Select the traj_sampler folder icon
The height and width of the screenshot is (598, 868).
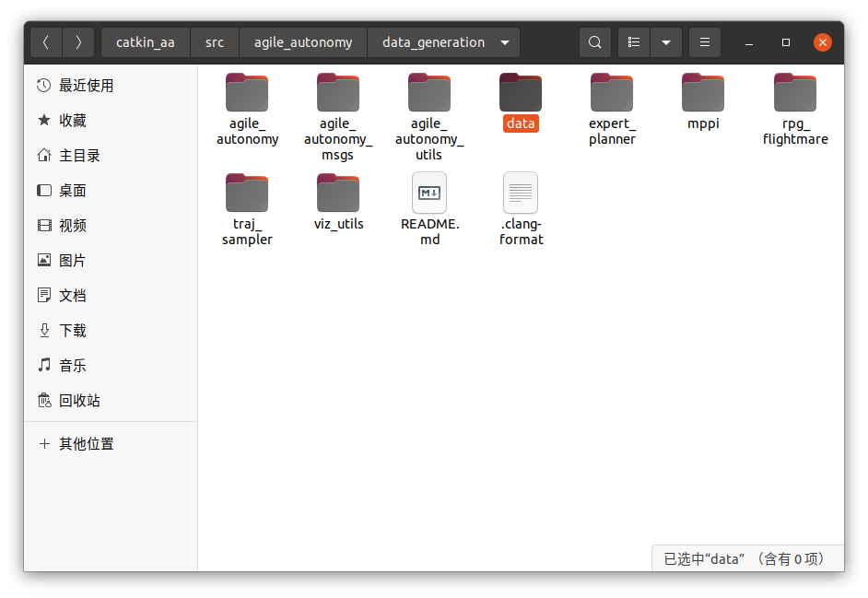coord(247,193)
